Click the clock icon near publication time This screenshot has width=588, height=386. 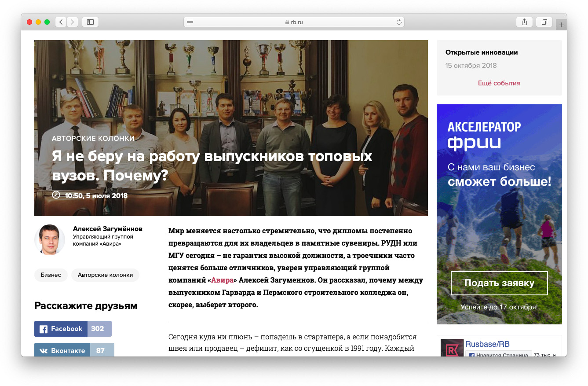point(56,195)
